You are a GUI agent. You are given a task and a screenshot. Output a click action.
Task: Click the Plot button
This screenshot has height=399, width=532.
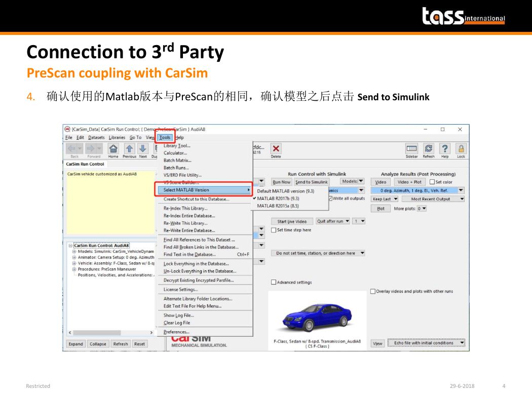[381, 209]
